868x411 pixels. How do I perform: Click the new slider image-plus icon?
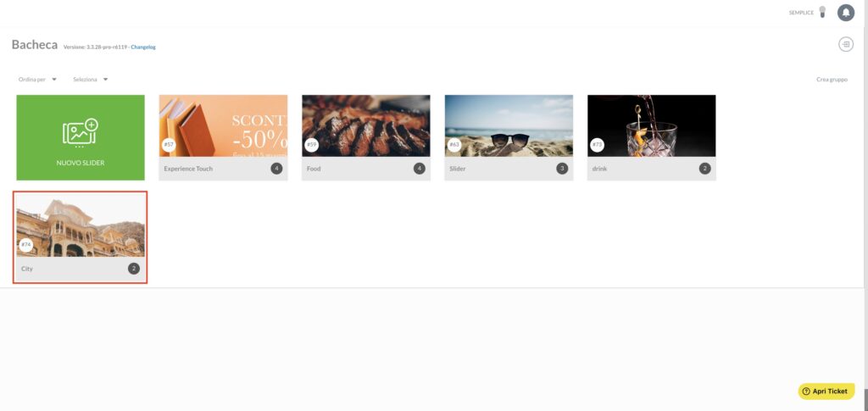(x=81, y=133)
